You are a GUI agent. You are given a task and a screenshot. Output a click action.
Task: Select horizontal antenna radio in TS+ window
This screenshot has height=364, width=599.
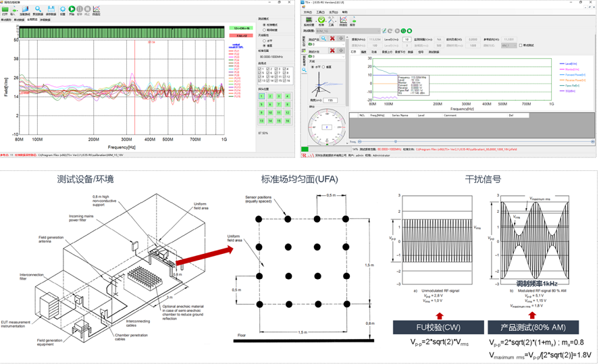pyautogui.click(x=313, y=67)
